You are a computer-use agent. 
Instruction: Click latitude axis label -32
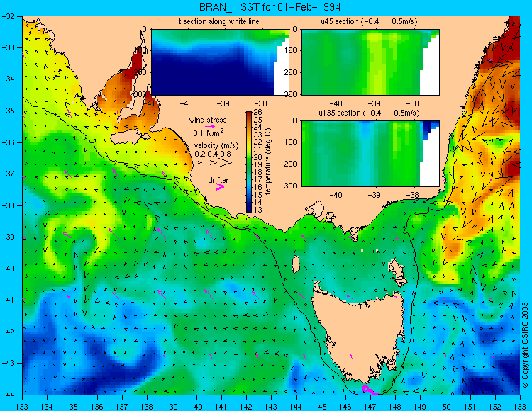(x=8, y=16)
